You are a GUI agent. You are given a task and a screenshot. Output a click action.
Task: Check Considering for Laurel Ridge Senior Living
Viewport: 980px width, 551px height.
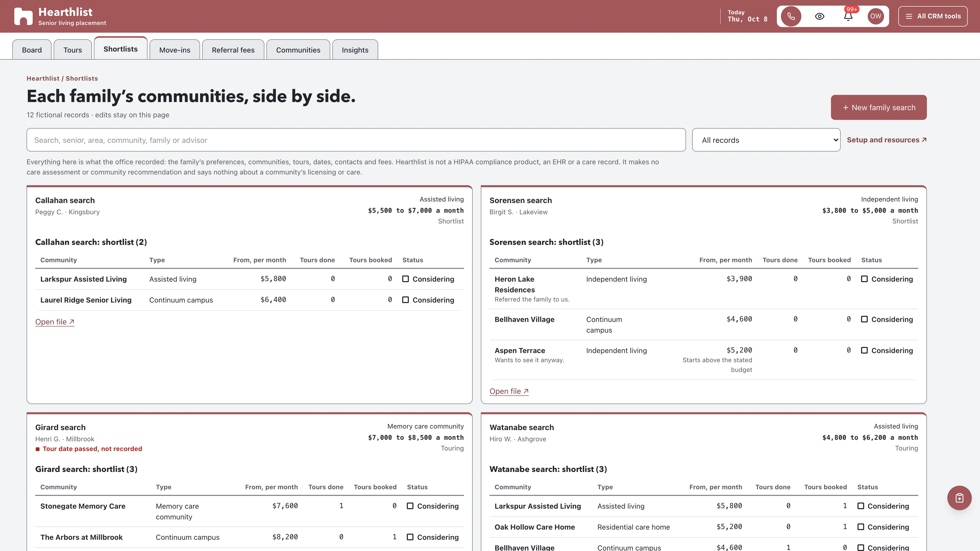pyautogui.click(x=406, y=300)
